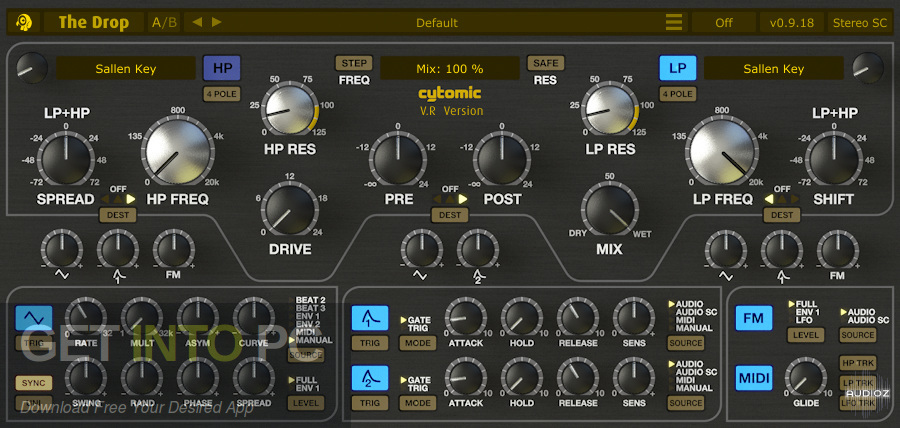
Task: Enable STEP frequency mode
Action: pyautogui.click(x=354, y=63)
